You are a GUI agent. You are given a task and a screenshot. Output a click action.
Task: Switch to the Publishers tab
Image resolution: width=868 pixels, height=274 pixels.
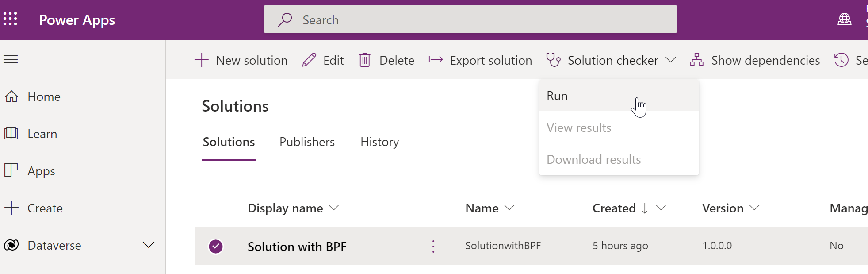coord(307,142)
